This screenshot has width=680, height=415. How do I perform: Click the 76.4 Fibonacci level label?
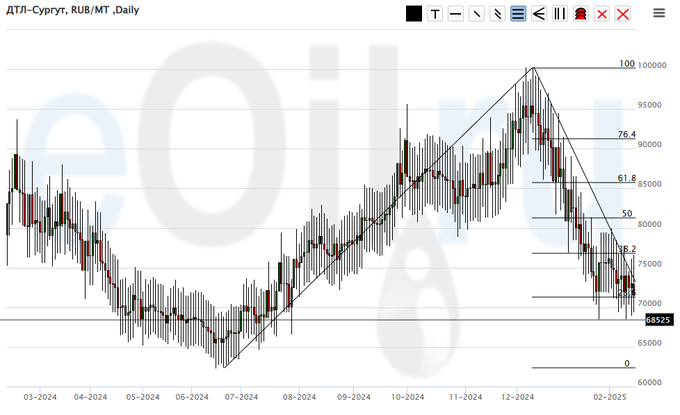(x=627, y=134)
